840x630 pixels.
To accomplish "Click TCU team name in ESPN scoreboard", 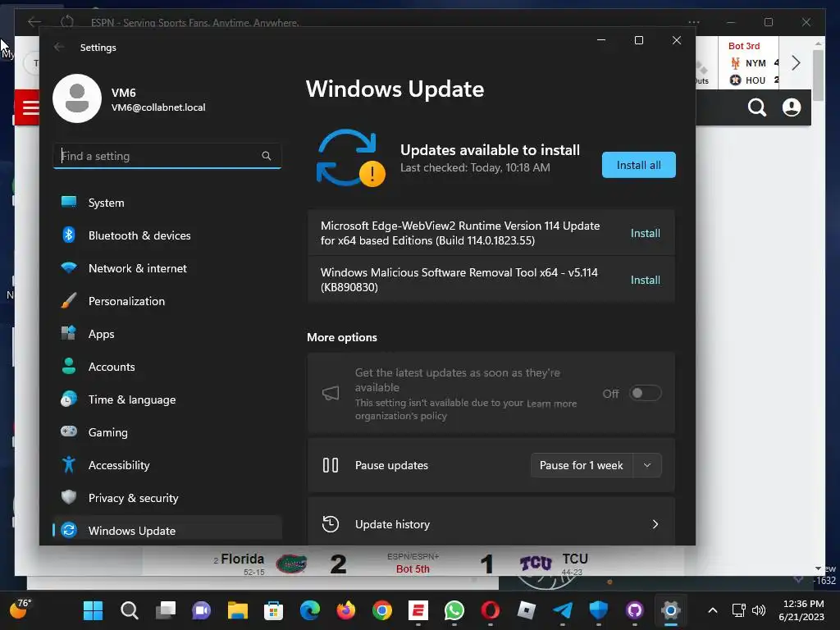I will pyautogui.click(x=575, y=559).
